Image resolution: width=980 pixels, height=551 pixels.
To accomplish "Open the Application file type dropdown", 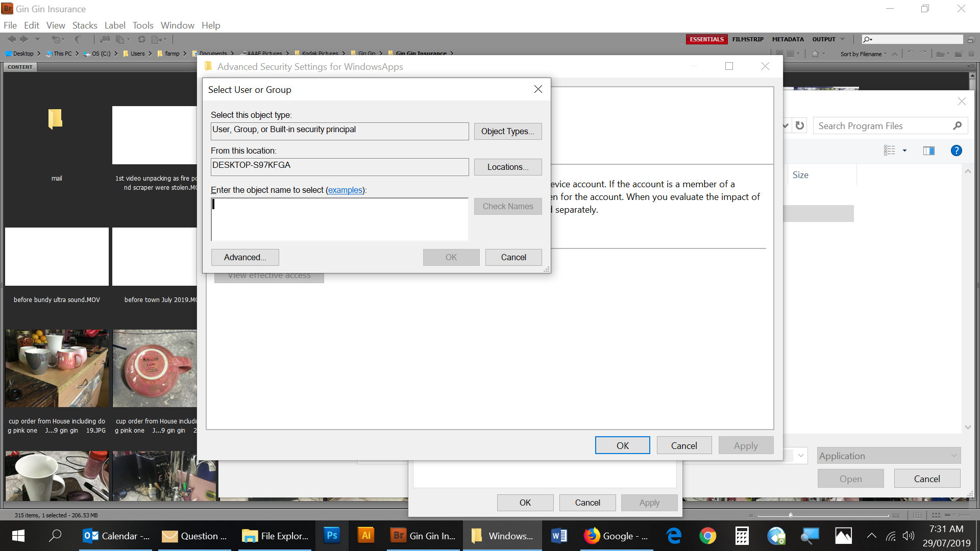I will click(889, 456).
